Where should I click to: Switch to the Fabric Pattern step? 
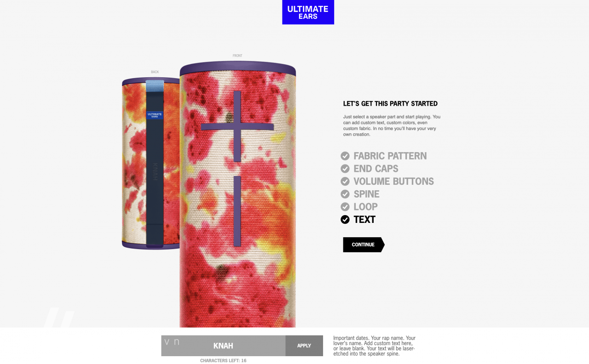click(x=390, y=156)
